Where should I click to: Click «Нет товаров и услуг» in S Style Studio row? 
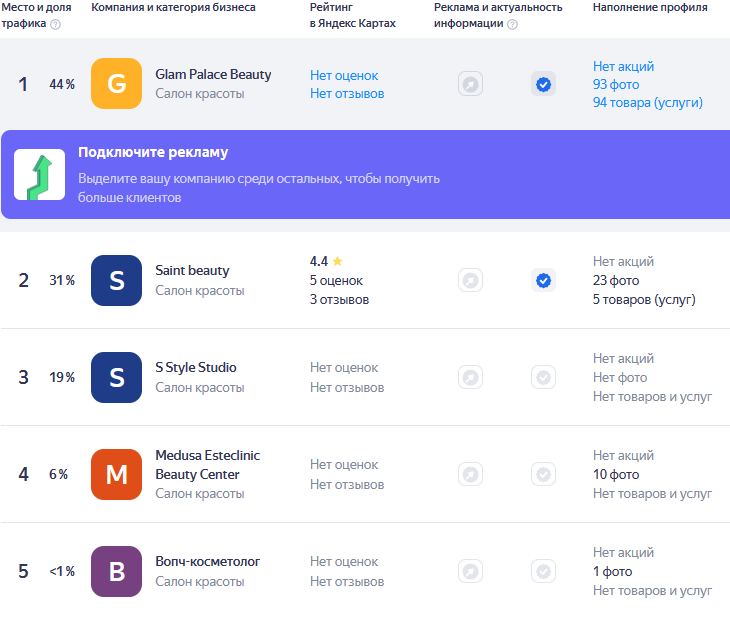[x=652, y=397]
